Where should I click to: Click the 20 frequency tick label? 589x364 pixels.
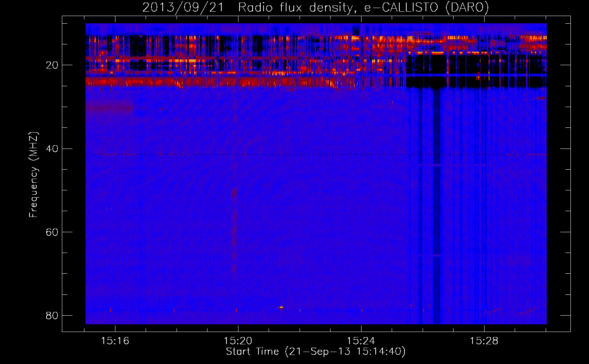tap(52, 66)
